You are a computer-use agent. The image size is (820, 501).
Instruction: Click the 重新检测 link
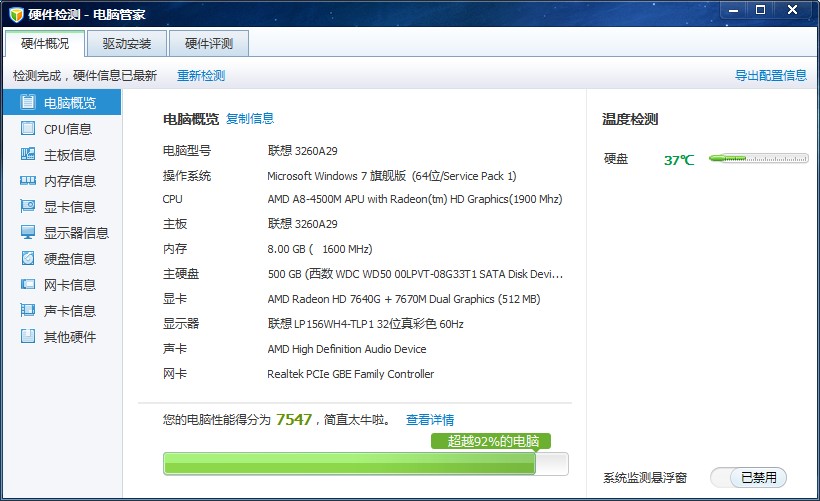pyautogui.click(x=201, y=76)
